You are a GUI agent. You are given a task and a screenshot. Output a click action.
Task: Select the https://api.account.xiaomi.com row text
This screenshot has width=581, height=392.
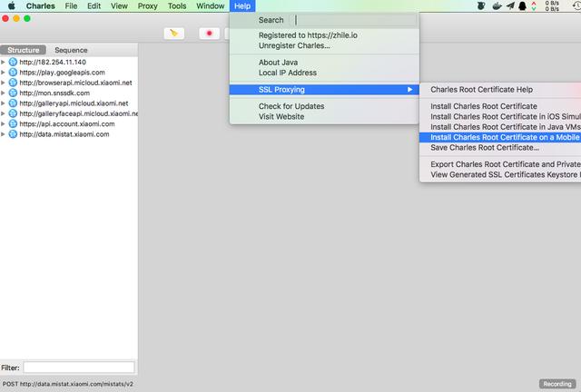67,123
